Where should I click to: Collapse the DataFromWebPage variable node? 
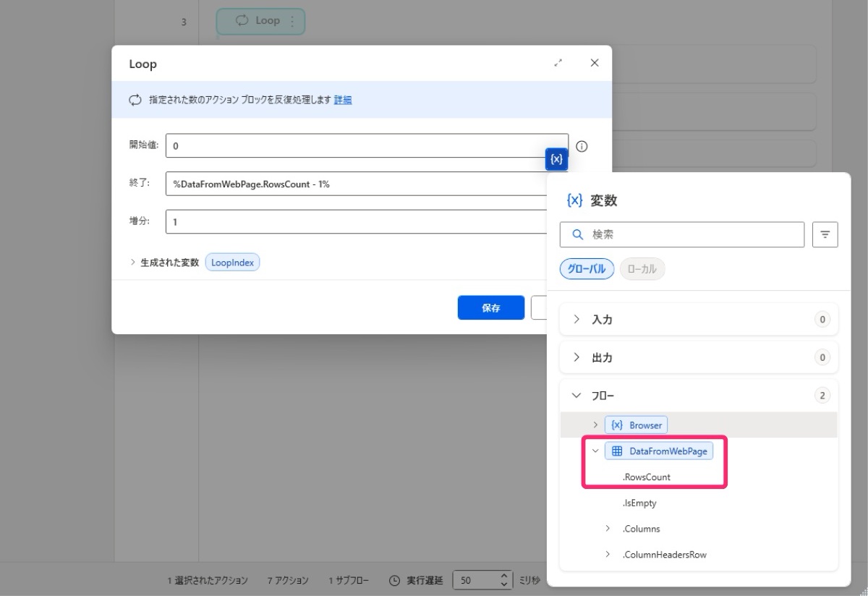coord(595,451)
